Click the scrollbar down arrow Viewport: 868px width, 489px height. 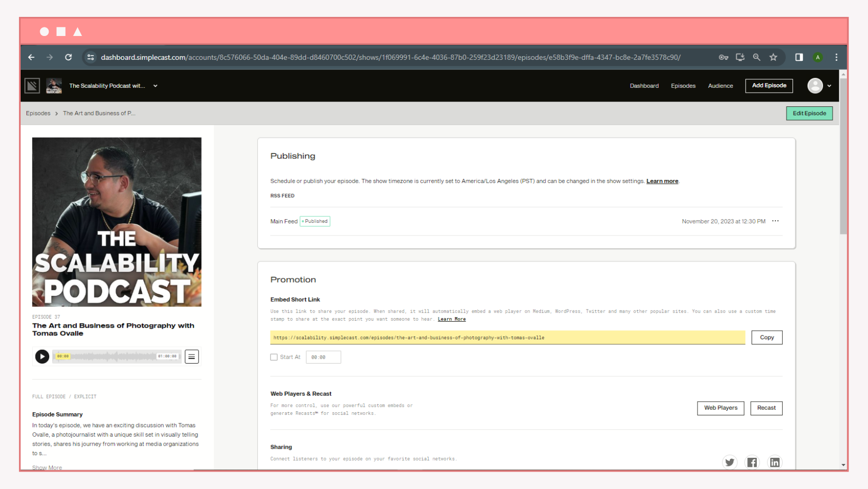[x=843, y=465]
